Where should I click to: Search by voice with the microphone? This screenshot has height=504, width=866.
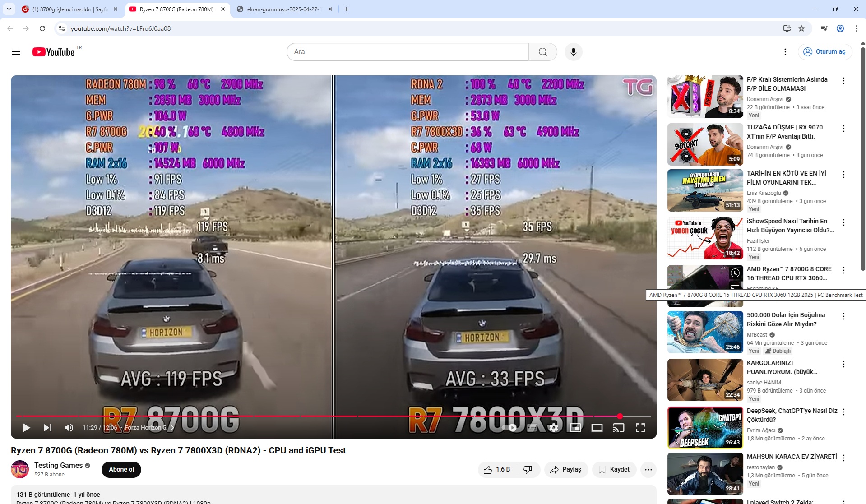574,52
